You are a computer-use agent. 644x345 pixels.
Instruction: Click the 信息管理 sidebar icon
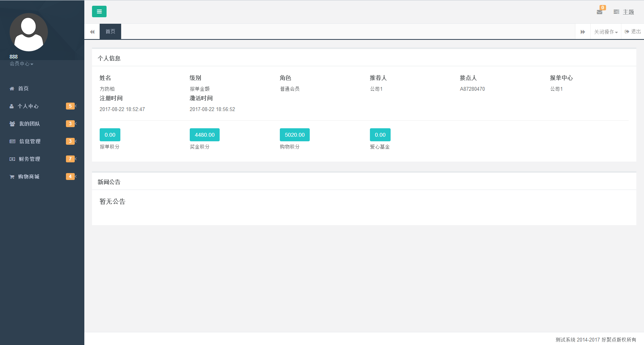pos(12,141)
